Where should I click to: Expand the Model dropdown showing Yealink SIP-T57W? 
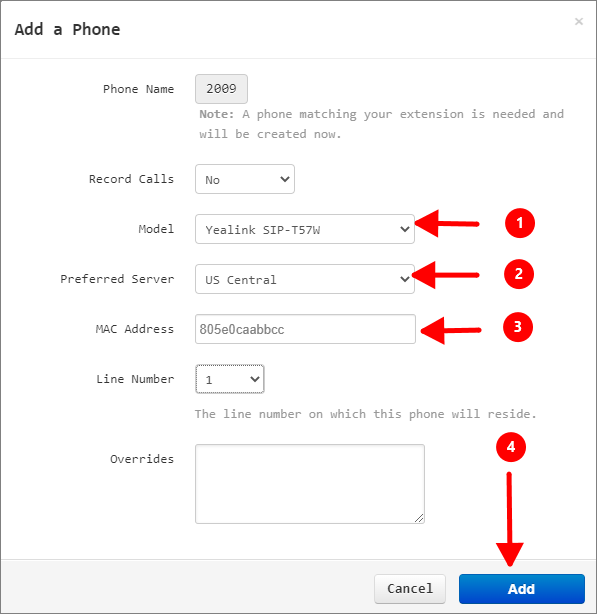coord(305,229)
